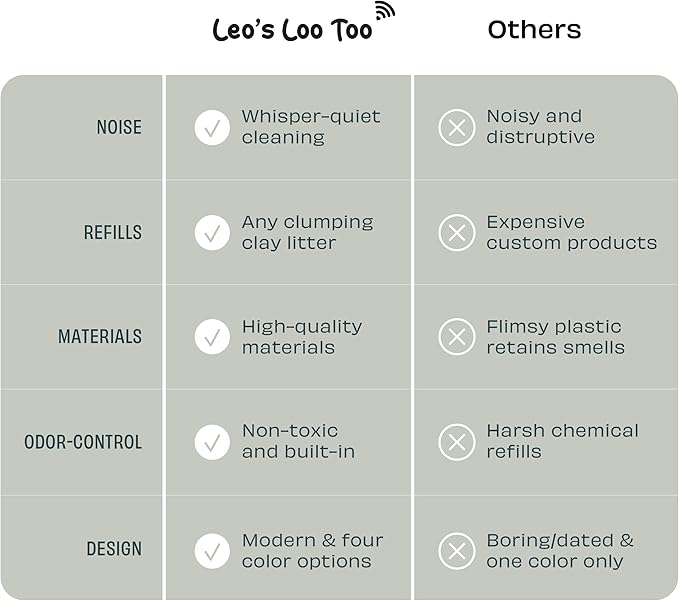Select the Others column heading
This screenshot has width=679, height=601.
coord(534,30)
